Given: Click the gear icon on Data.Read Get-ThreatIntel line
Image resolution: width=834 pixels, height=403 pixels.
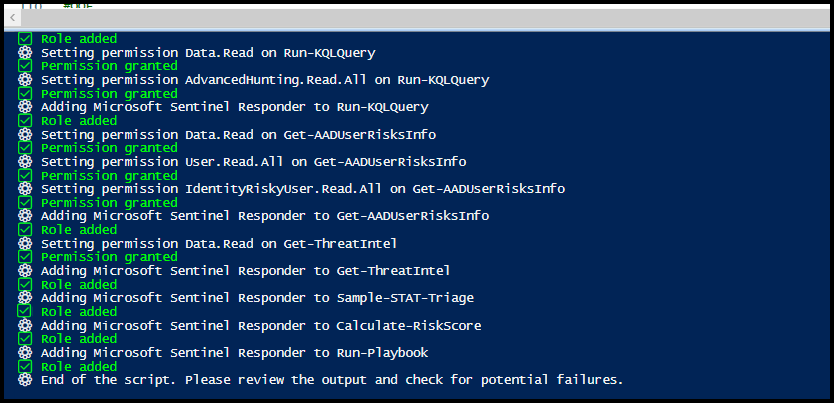Looking at the screenshot, I should (25, 244).
